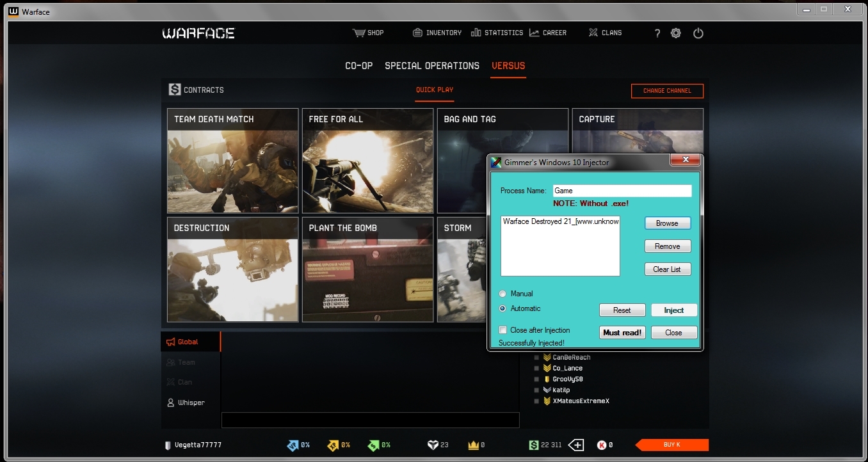Click the rank icon beside GrooVy58
The height and width of the screenshot is (462, 868).
[x=547, y=379]
